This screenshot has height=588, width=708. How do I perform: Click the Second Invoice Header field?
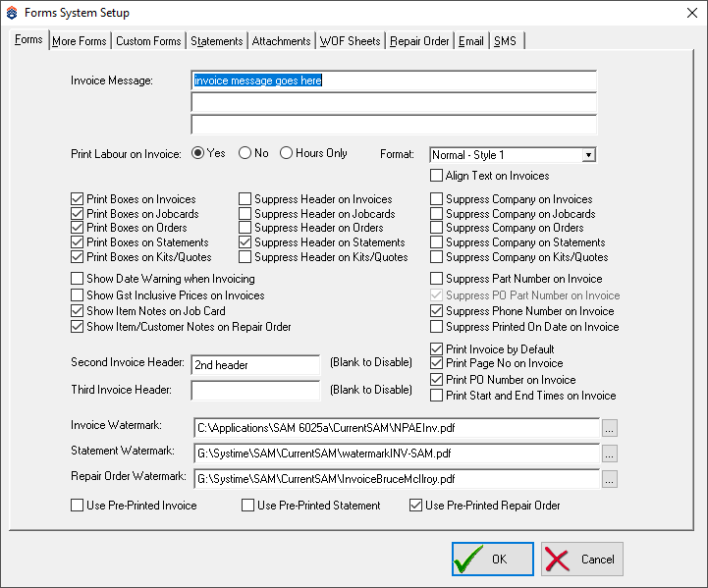(255, 365)
